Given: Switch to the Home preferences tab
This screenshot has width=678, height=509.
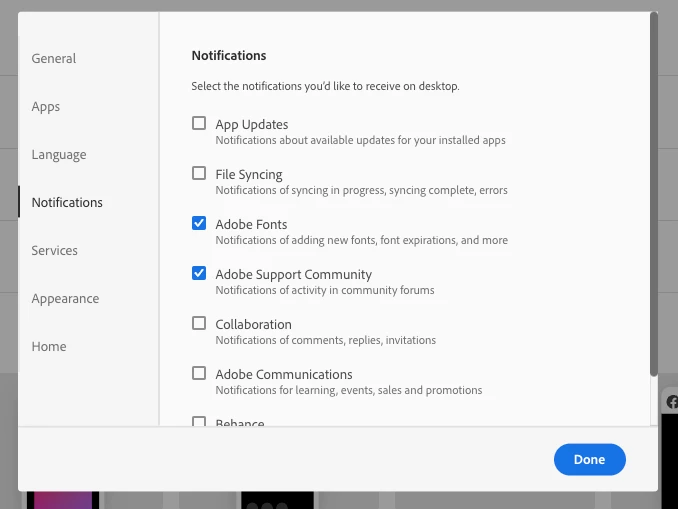Looking at the screenshot, I should point(49,346).
